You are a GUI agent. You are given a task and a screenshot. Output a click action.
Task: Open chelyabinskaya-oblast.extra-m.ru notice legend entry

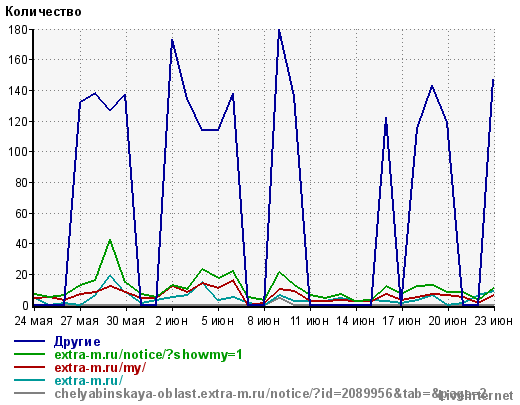(x=270, y=394)
